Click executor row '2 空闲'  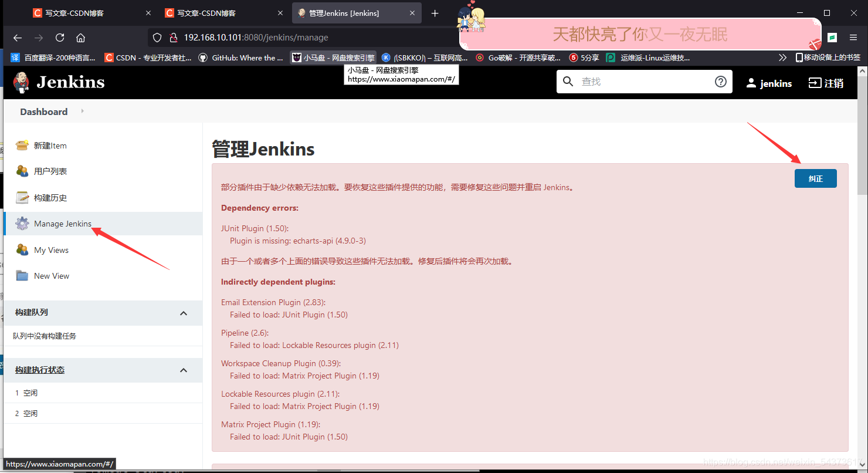103,414
